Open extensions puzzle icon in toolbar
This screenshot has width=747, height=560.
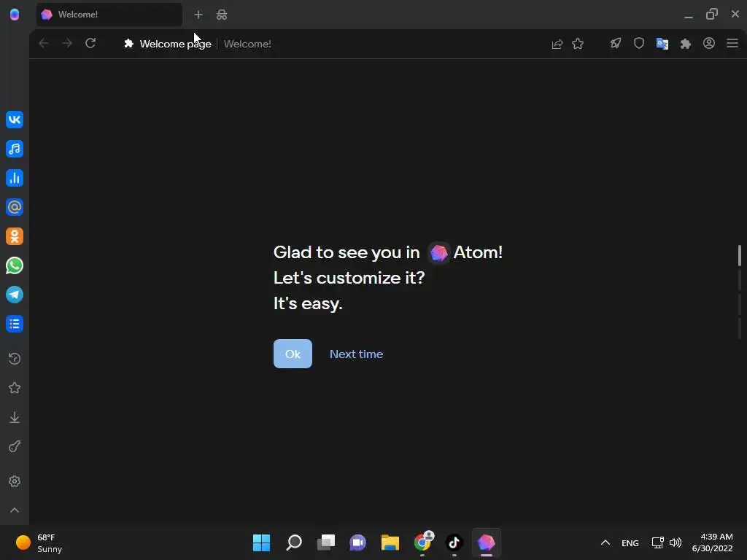pos(686,44)
